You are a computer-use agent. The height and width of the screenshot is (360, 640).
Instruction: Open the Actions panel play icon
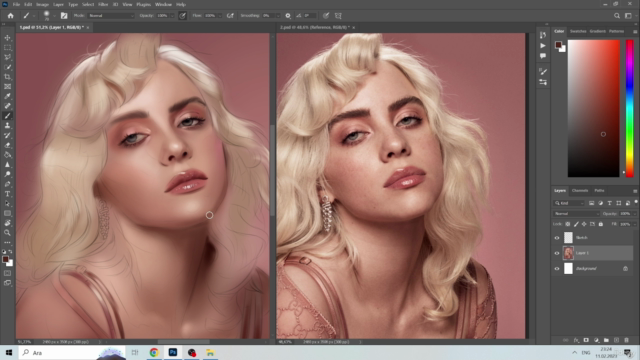click(543, 45)
